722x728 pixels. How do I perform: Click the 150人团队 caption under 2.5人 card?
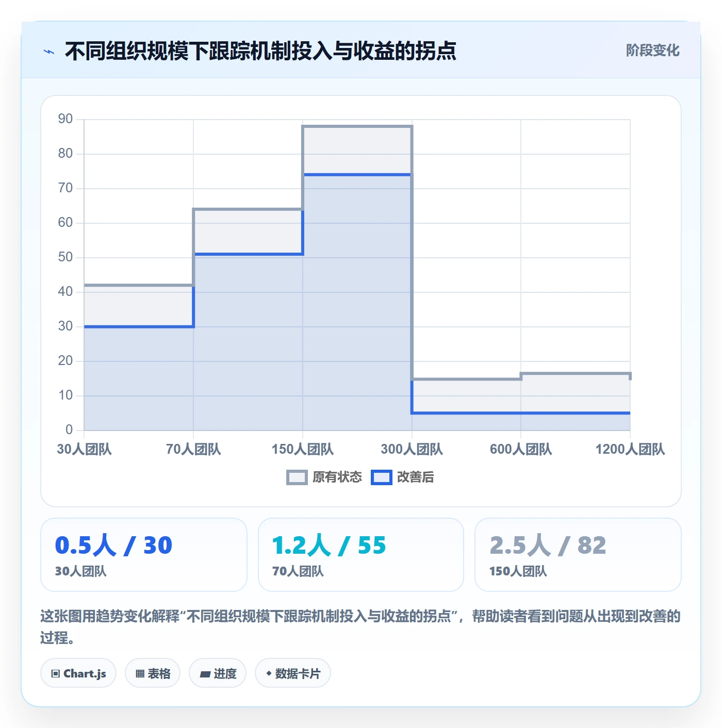(518, 571)
